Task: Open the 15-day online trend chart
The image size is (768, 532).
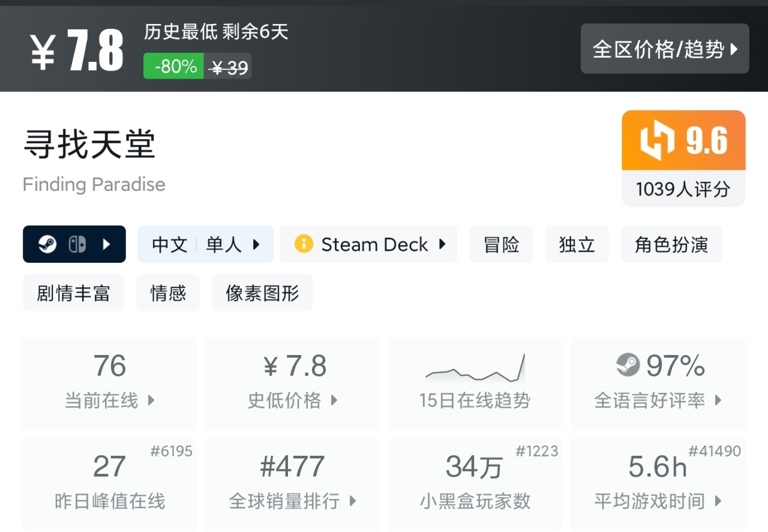Action: [x=475, y=369]
